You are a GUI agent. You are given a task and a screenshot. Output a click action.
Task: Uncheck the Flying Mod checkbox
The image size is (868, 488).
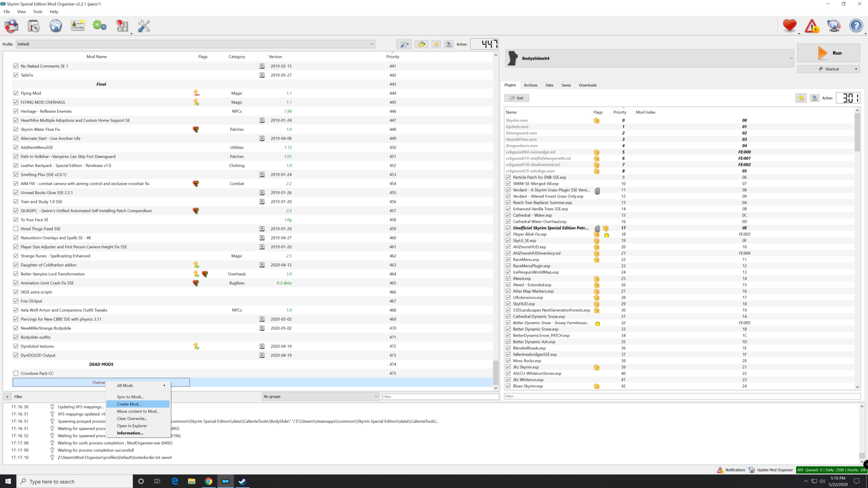16,93
